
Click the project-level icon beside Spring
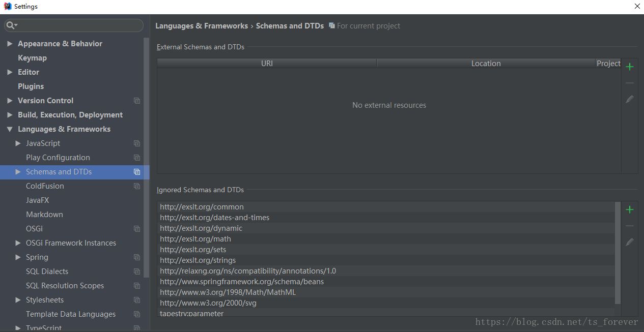(x=137, y=257)
